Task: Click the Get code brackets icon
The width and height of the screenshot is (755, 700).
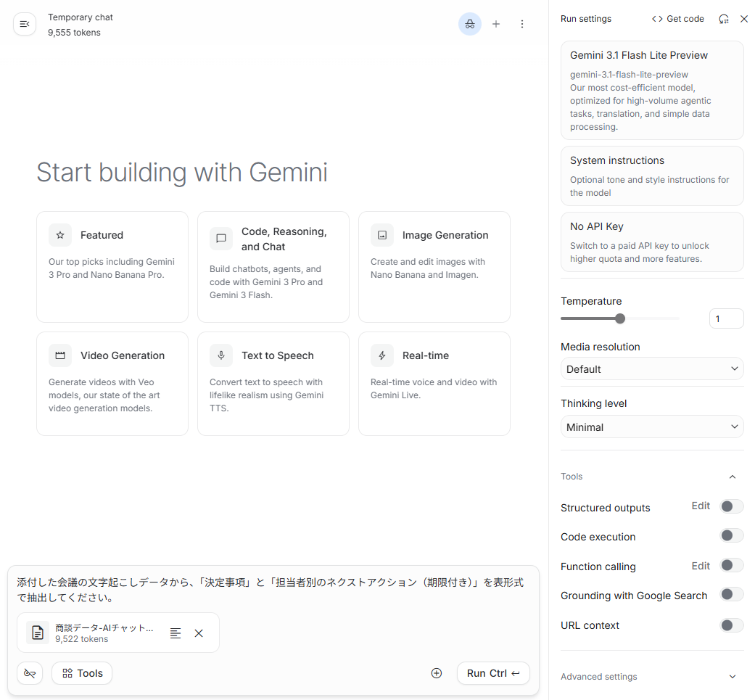Action: (657, 19)
